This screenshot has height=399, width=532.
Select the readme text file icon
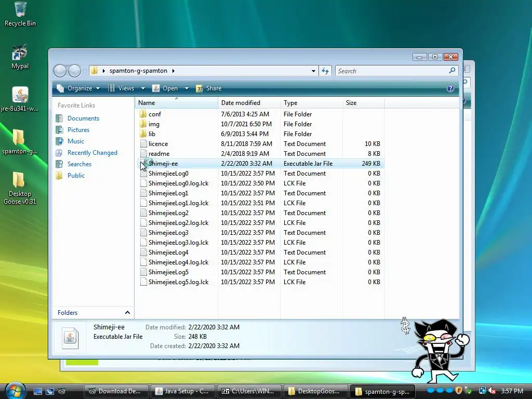pyautogui.click(x=143, y=153)
